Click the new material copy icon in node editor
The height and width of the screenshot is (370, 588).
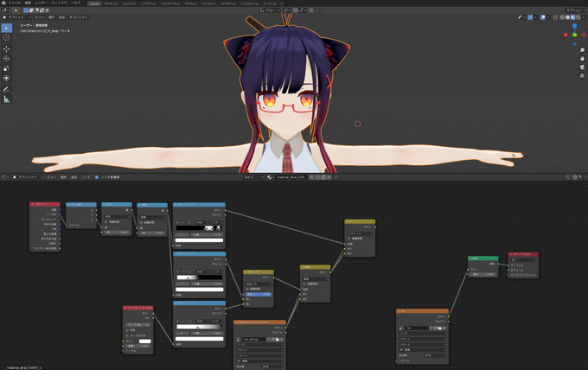(323, 177)
